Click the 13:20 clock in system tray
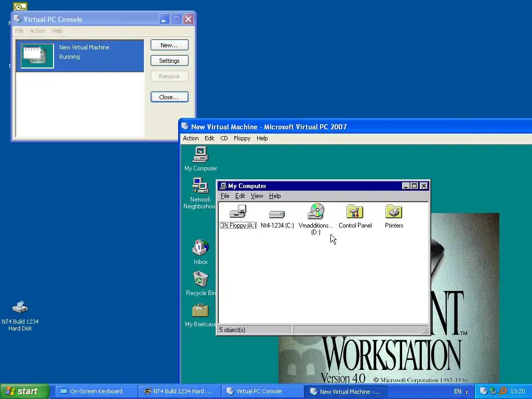532x399 pixels. pyautogui.click(x=517, y=391)
